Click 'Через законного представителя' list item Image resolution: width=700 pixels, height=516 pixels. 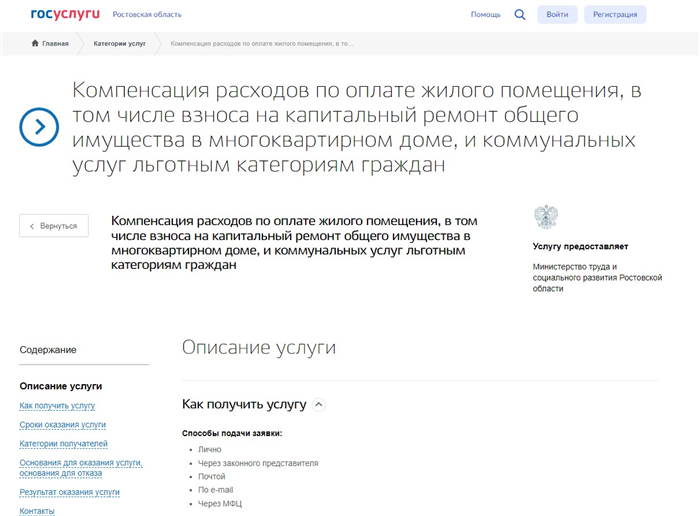(x=258, y=463)
